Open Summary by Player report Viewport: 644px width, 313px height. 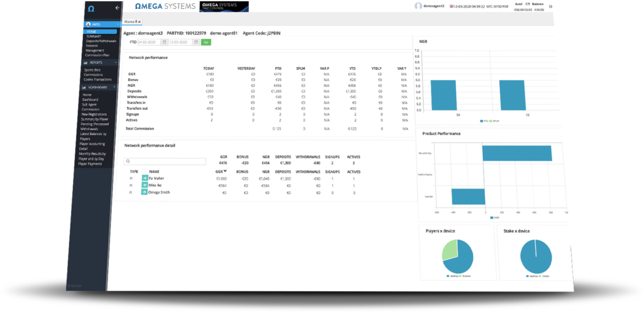tap(94, 119)
